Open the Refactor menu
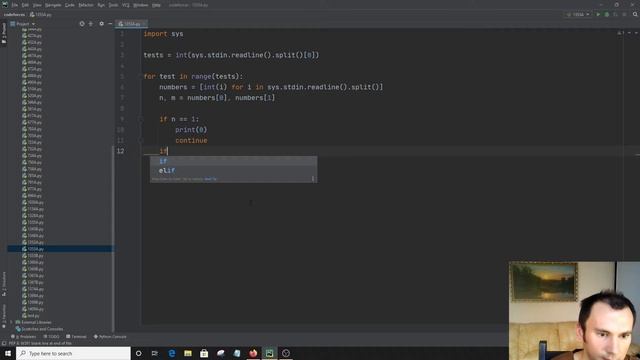Screen dimensions: 640x360 tap(86, 5)
